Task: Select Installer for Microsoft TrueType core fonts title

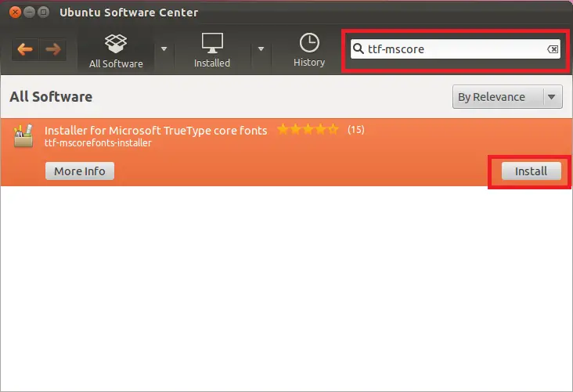Action: 156,131
